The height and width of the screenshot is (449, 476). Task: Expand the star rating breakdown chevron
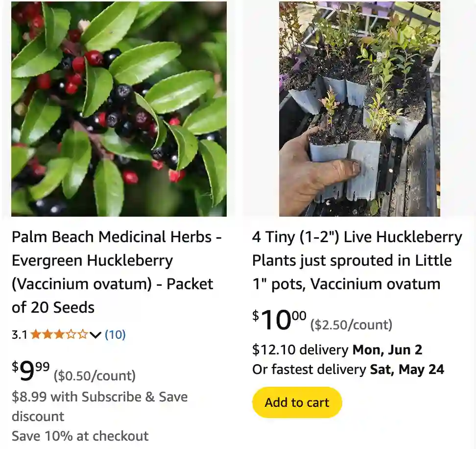[95, 335]
